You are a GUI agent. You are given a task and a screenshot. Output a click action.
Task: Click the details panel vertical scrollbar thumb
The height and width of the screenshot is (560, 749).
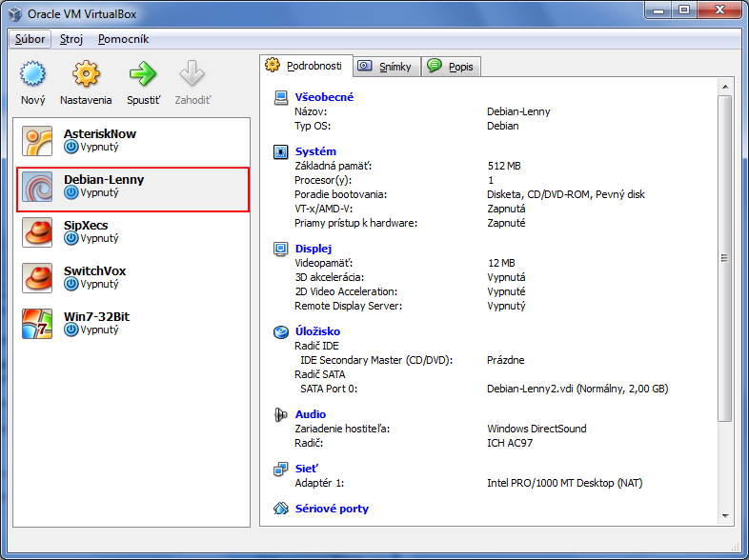click(x=725, y=258)
